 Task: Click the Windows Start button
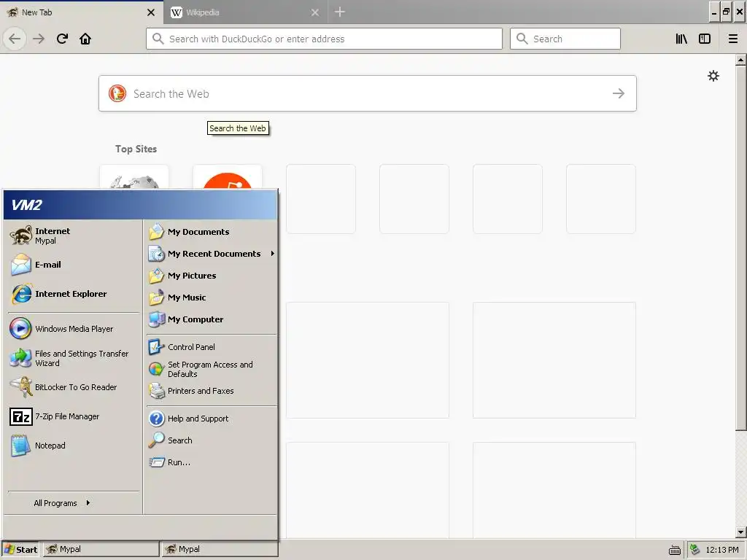(x=20, y=550)
